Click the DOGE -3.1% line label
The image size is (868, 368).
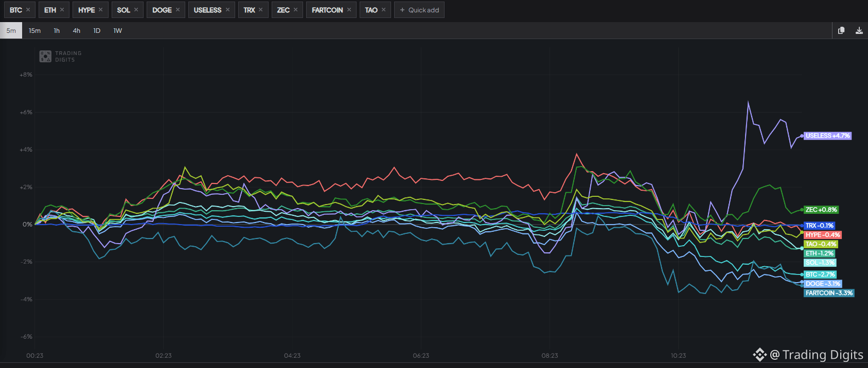point(823,284)
